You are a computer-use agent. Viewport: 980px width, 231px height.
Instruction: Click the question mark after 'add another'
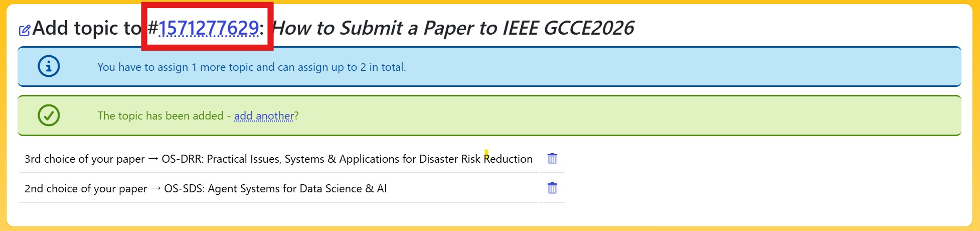(x=296, y=116)
